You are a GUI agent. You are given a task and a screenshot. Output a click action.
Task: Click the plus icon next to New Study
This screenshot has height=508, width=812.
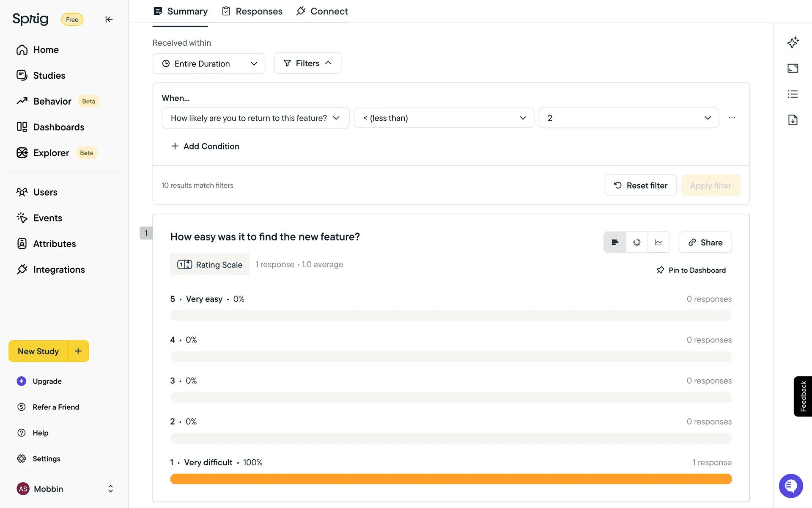[78, 351]
